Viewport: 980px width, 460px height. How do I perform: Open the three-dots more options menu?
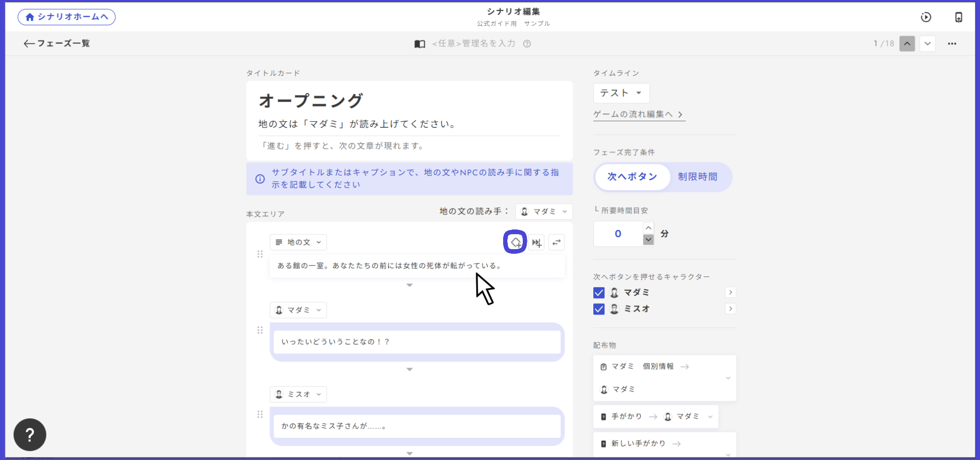pyautogui.click(x=952, y=44)
